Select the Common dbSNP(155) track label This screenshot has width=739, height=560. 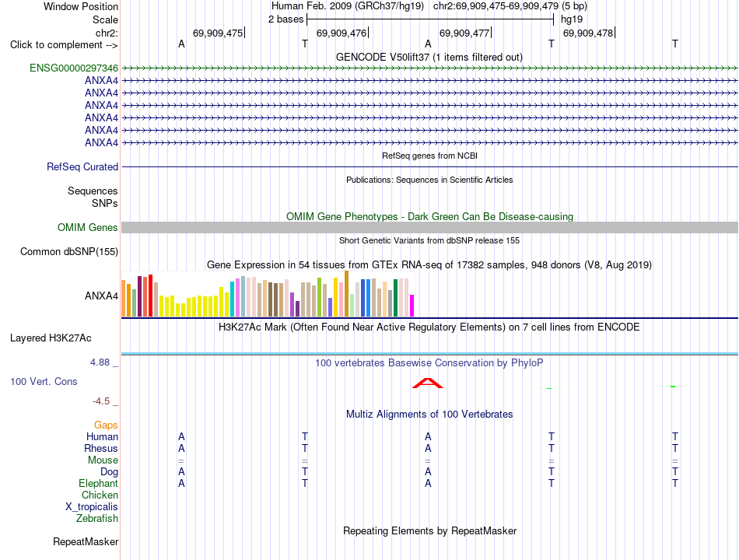68,251
